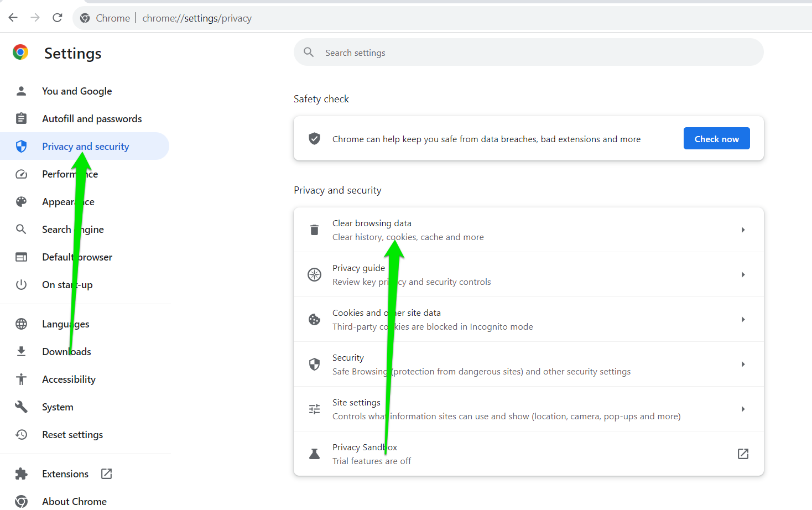This screenshot has height=510, width=812.
Task: Open Privacy Sandbox via its external link icon
Action: 743,454
